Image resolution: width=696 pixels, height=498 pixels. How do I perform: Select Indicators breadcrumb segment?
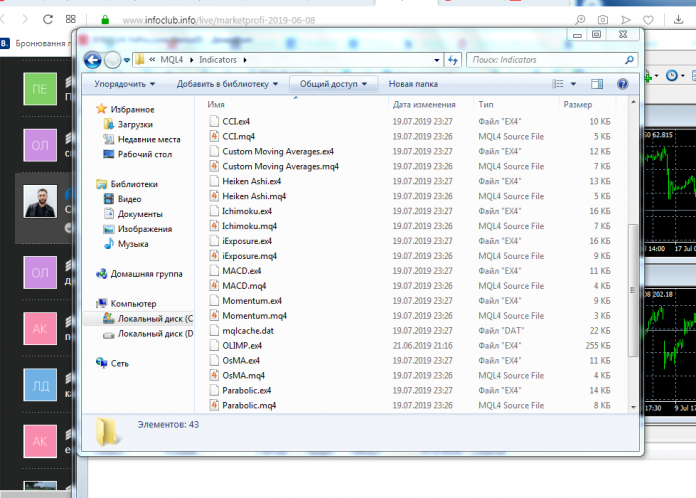pyautogui.click(x=218, y=60)
